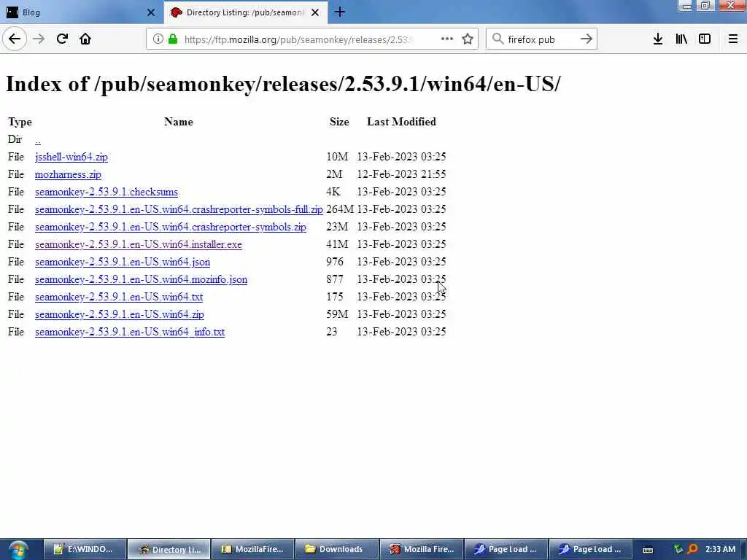Go up to the parent directory

(x=38, y=140)
